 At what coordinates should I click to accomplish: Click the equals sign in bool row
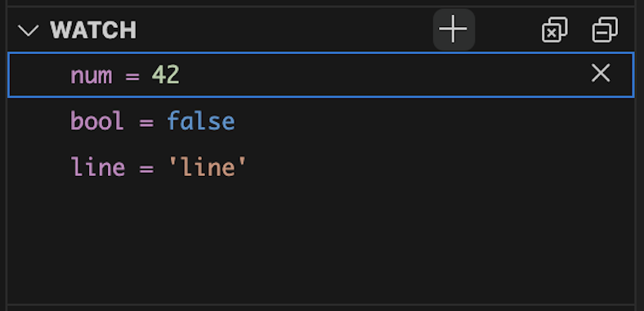[146, 122]
